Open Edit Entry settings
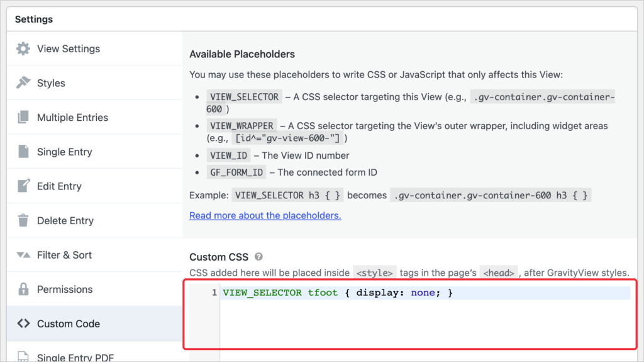 pyautogui.click(x=94, y=186)
